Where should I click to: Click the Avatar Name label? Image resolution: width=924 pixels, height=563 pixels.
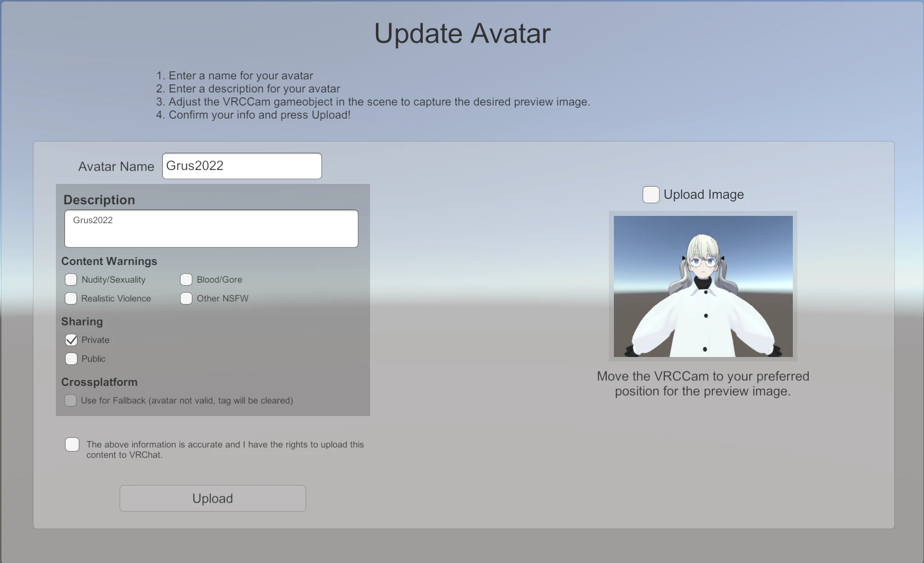tap(116, 167)
